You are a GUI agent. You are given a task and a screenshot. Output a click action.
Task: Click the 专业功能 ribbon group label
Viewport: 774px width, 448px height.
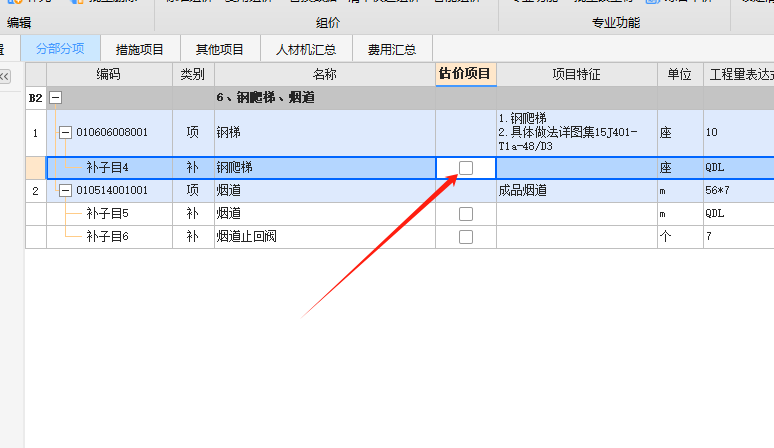[x=616, y=23]
